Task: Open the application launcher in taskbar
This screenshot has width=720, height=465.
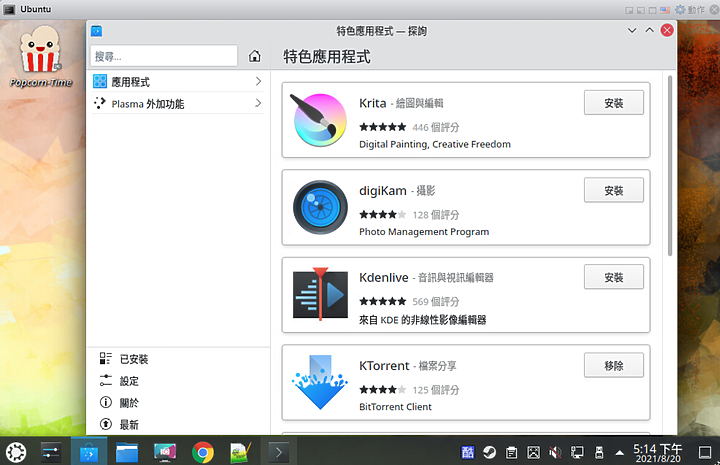Action: [16, 453]
